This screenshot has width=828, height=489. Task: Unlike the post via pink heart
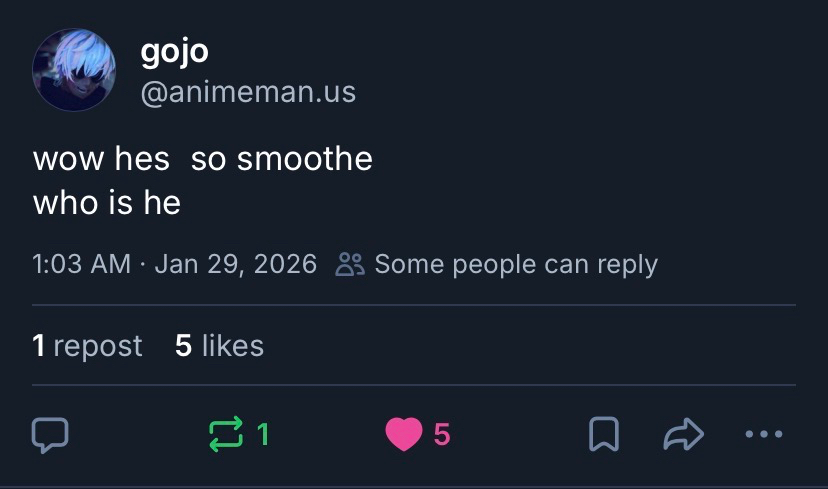pyautogui.click(x=404, y=434)
